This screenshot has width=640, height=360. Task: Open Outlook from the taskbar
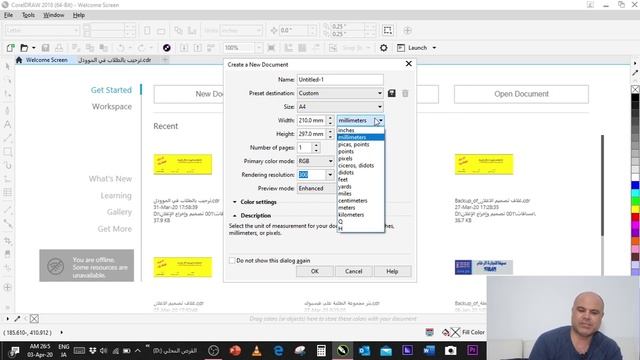(364, 350)
